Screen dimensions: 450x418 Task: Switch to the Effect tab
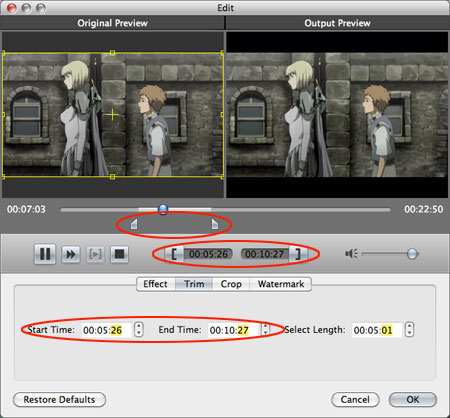tap(155, 284)
